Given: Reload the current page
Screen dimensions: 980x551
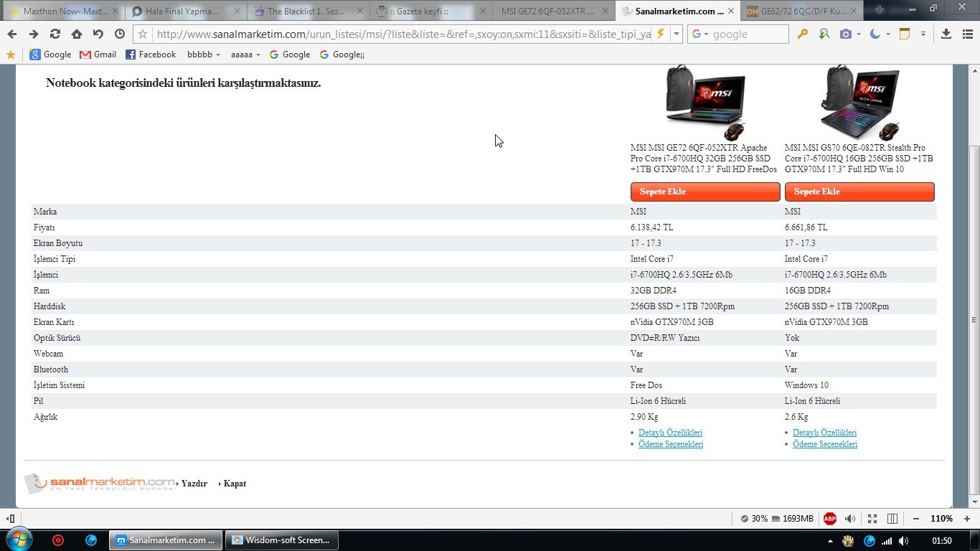Looking at the screenshot, I should [55, 34].
